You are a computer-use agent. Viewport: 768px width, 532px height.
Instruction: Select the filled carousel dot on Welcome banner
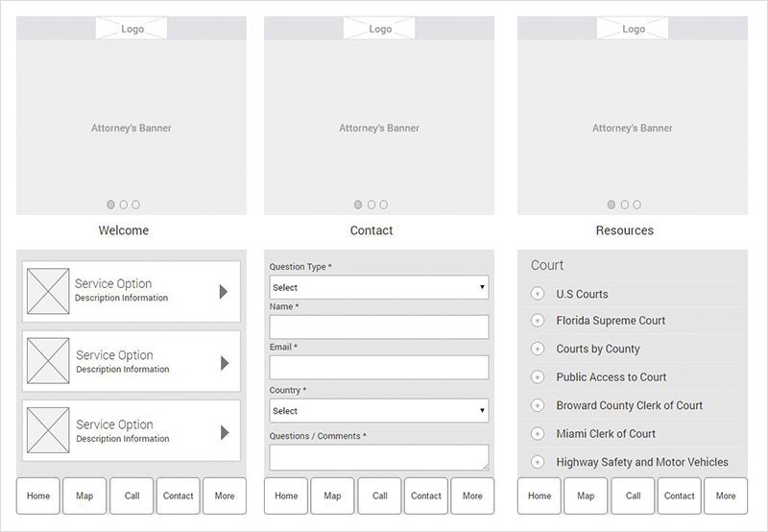(110, 205)
